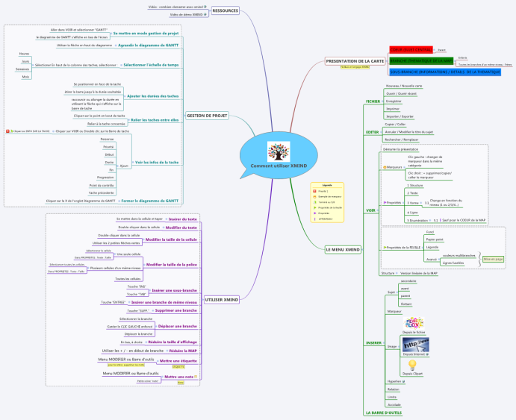516x420 pixels.
Task: Click the Légende box title
Action: (x=327, y=185)
